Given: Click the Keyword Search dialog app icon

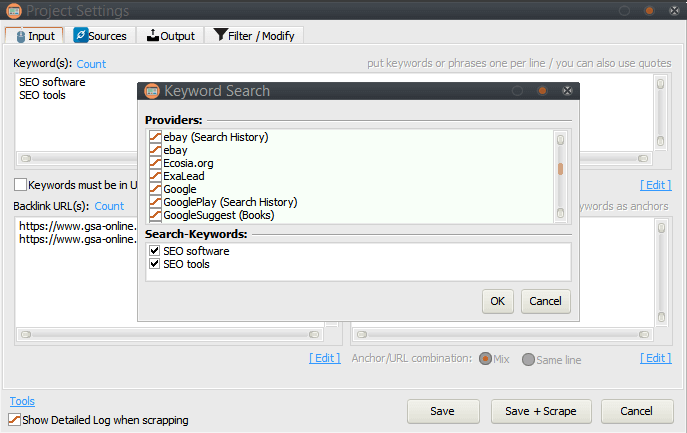Looking at the screenshot, I should (152, 91).
